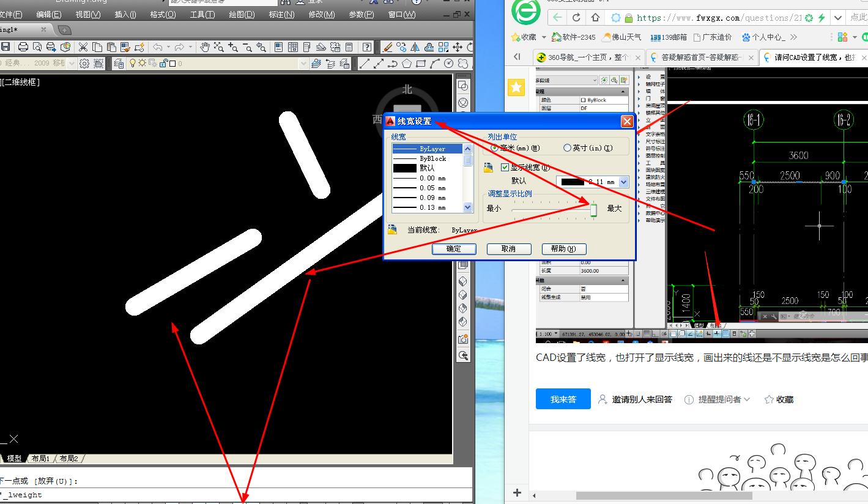This screenshot has height=504, width=868.
Task: Select the Pan hand tool
Action: 205,47
